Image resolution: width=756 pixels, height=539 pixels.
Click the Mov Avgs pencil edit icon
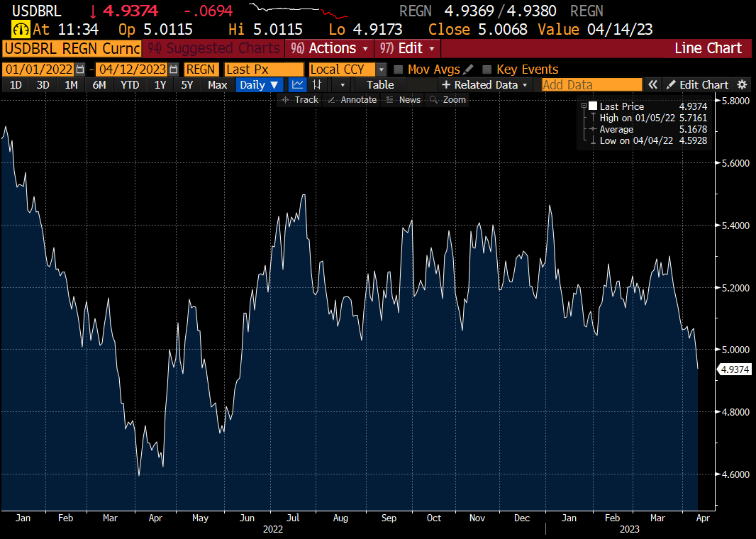tap(468, 70)
